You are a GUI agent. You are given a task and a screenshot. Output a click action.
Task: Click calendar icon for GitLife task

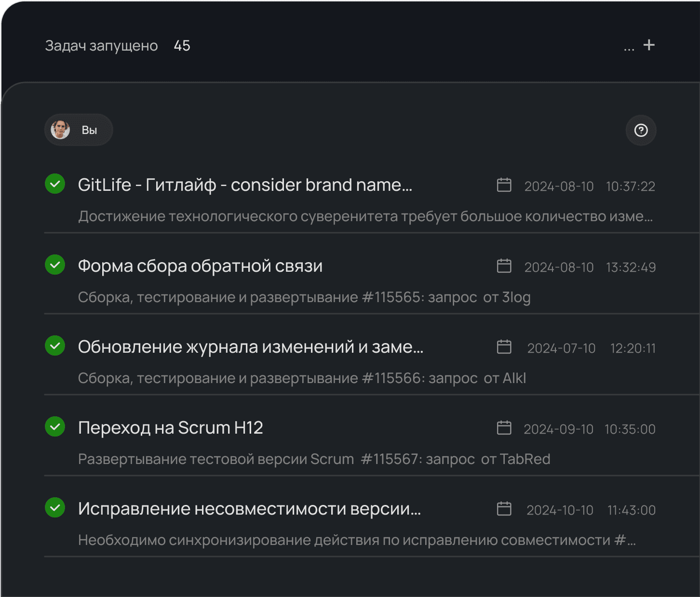click(x=504, y=185)
